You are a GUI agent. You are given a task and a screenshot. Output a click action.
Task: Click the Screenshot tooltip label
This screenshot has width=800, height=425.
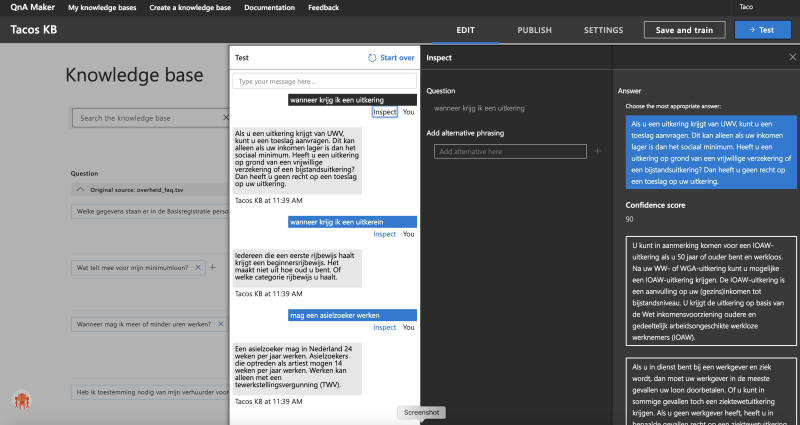[x=421, y=412]
